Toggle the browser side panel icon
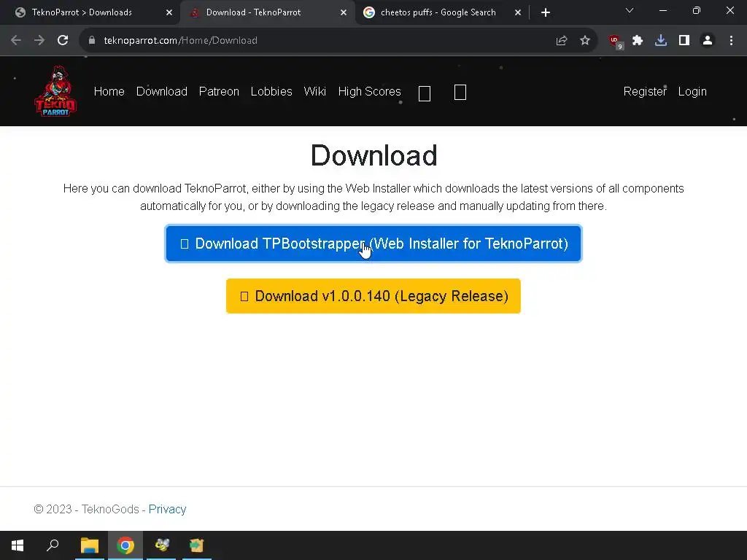747x560 pixels. (684, 41)
